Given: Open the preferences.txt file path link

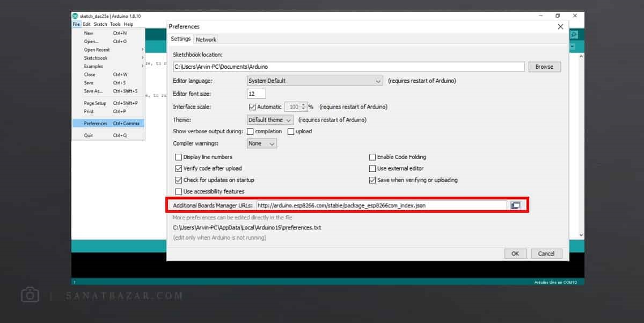Looking at the screenshot, I should 247,227.
